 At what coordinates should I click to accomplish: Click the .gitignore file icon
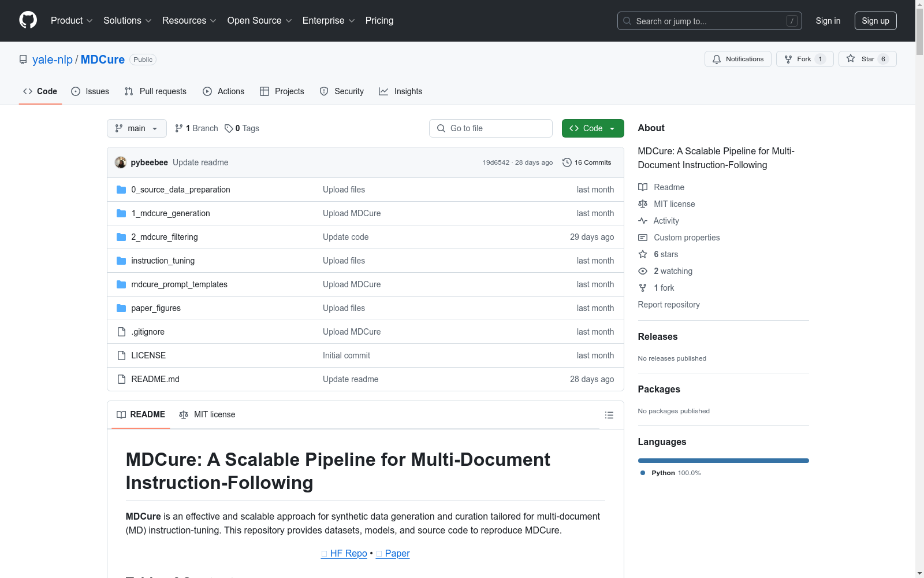coord(121,332)
